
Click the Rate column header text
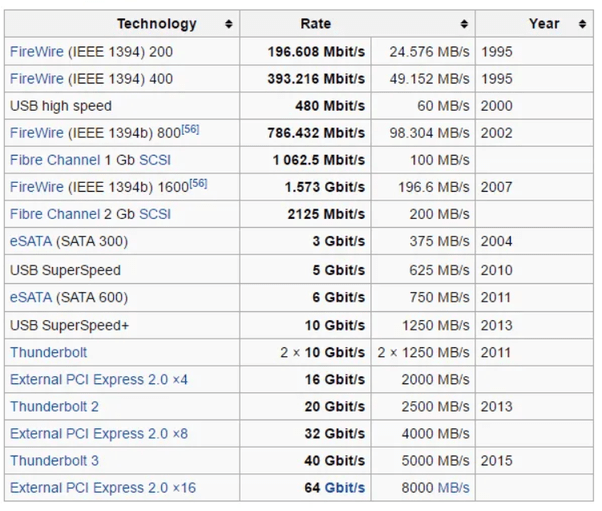(316, 24)
